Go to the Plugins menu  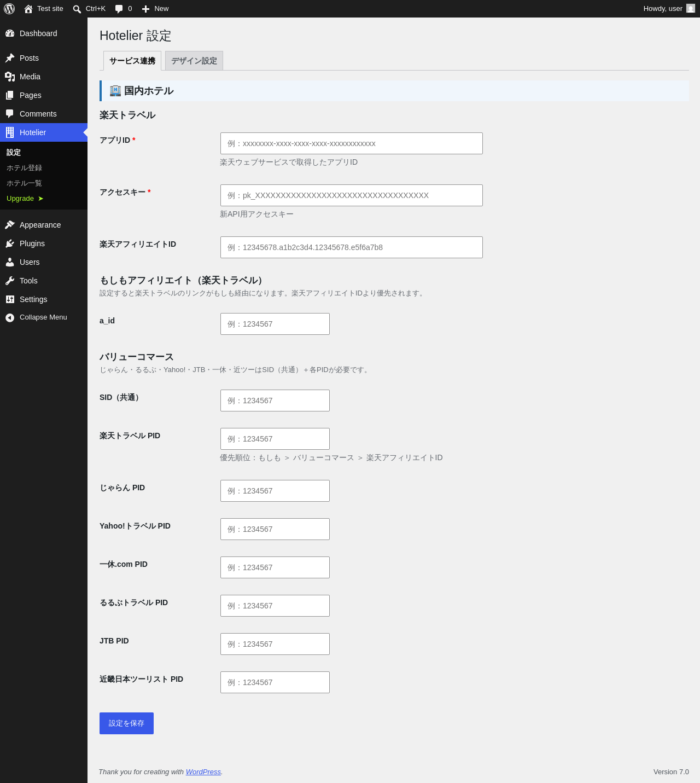pos(44,243)
